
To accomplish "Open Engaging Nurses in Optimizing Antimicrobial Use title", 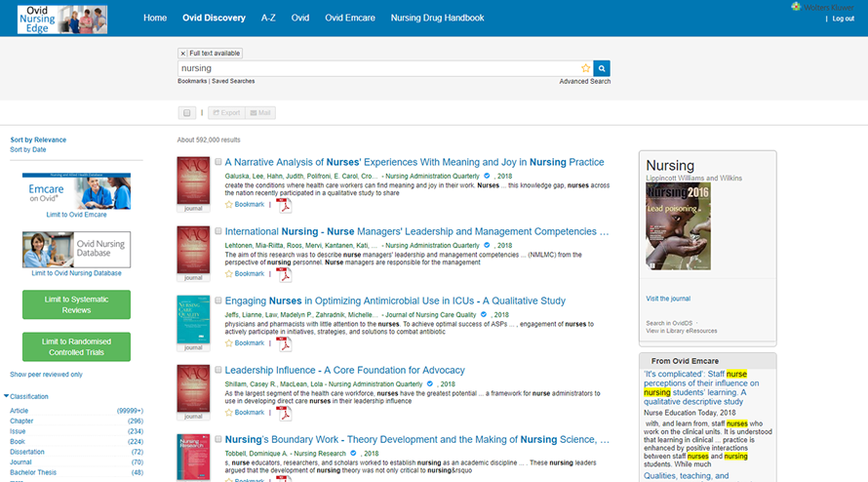I will (x=395, y=301).
